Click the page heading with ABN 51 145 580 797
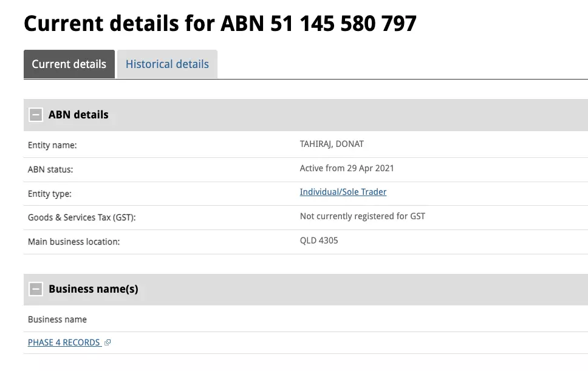 click(220, 24)
